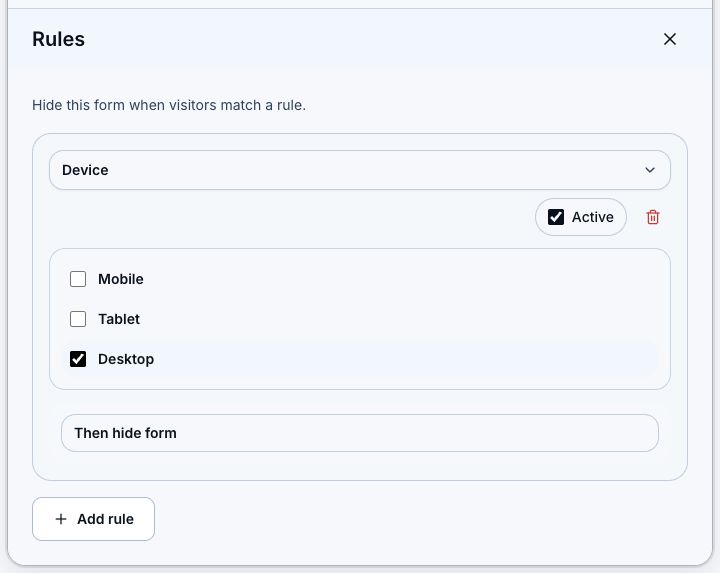720x573 pixels.
Task: Click the 'Then hide form' field
Action: tap(360, 433)
